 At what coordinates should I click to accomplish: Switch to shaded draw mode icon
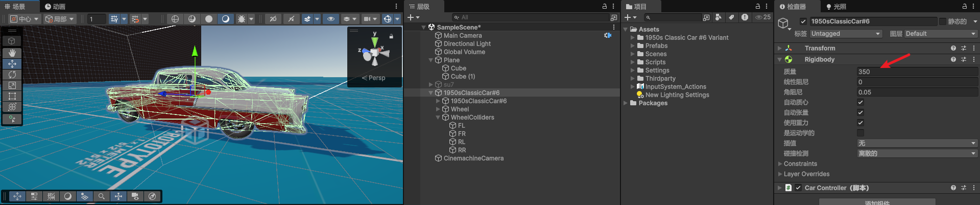click(226, 19)
